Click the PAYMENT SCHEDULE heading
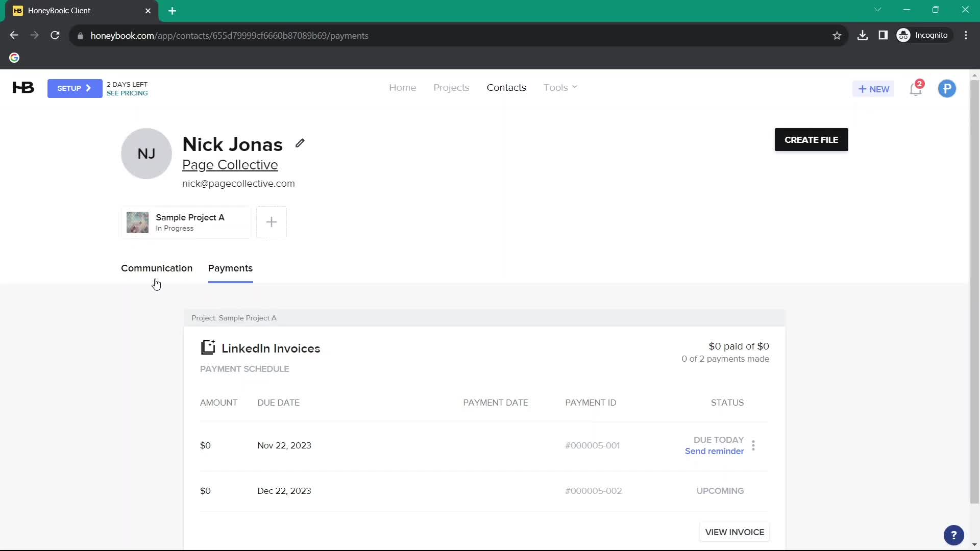This screenshot has height=551, width=980. coord(244,369)
